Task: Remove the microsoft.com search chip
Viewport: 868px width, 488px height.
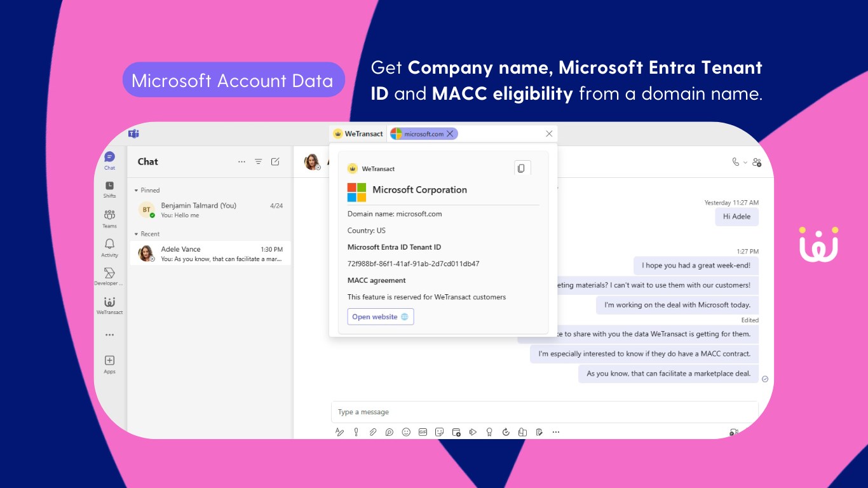Action: [x=450, y=133]
